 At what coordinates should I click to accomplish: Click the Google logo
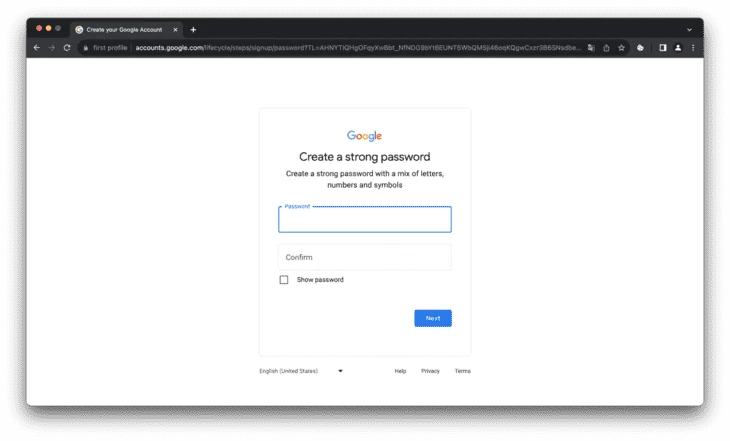365,136
